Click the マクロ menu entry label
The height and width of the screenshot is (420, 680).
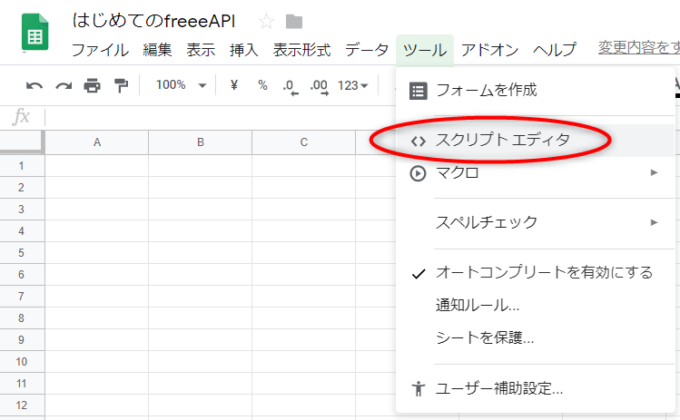tap(458, 173)
